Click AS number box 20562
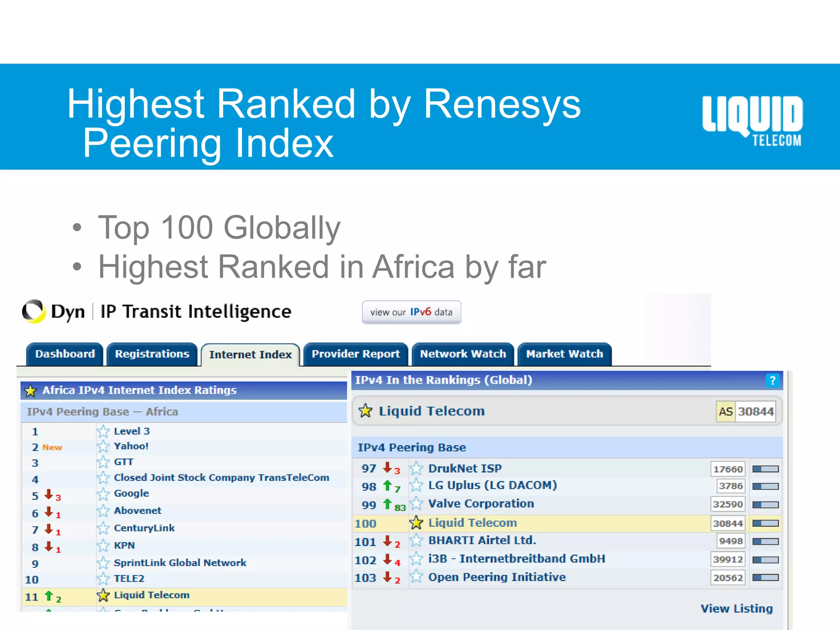The width and height of the screenshot is (840, 630). click(728, 577)
